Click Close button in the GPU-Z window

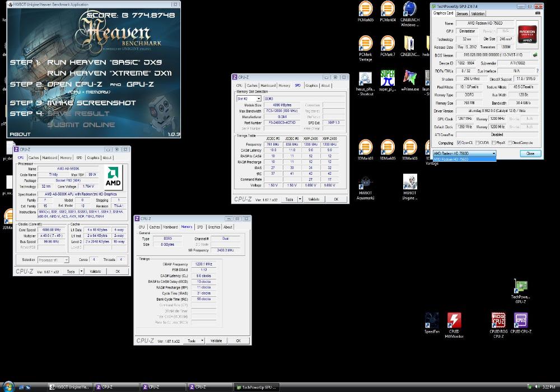(x=530, y=153)
